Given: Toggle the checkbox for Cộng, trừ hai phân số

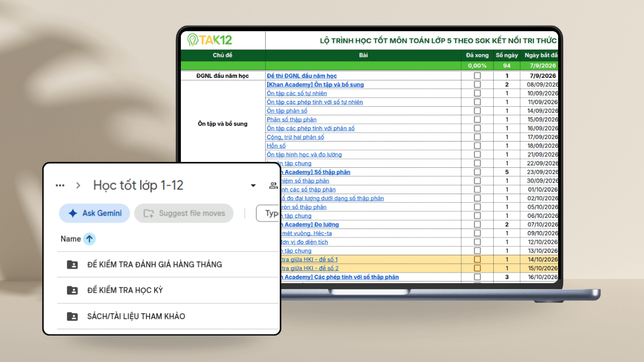Looking at the screenshot, I should 477,137.
